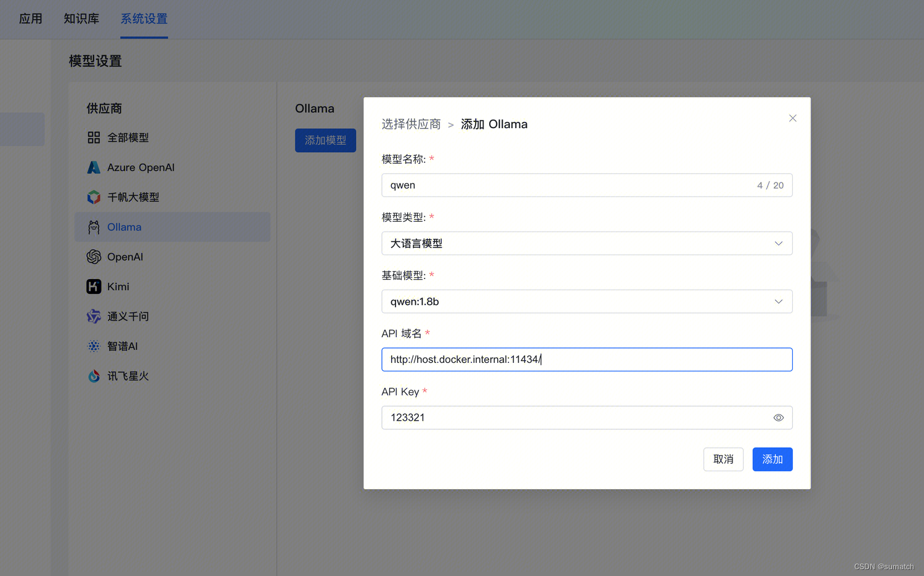Click the 智谱AI logo icon

point(94,346)
